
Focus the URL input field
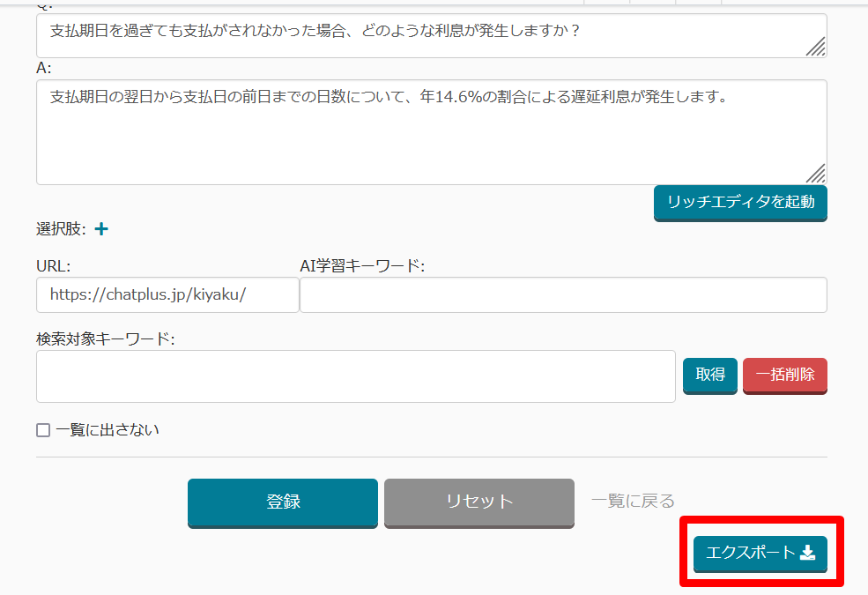point(167,294)
